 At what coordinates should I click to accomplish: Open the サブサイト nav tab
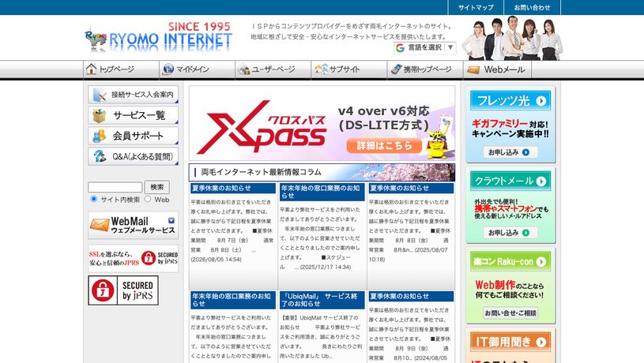tap(348, 69)
